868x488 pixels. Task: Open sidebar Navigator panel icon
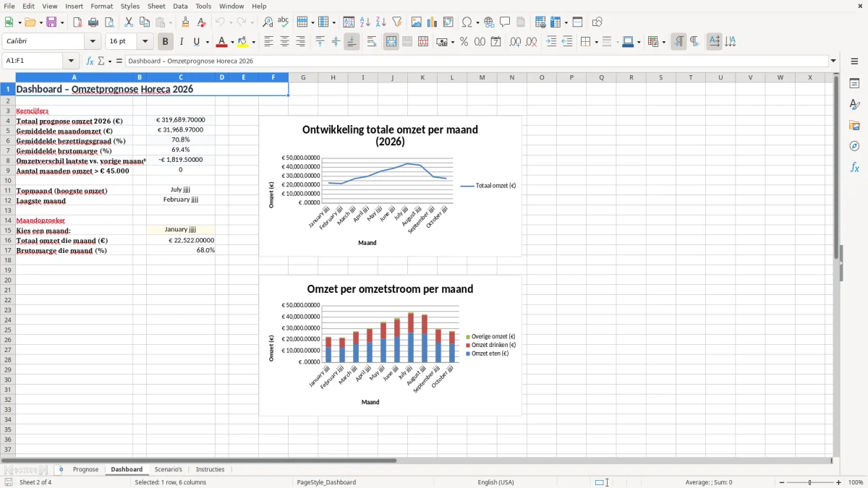point(854,146)
